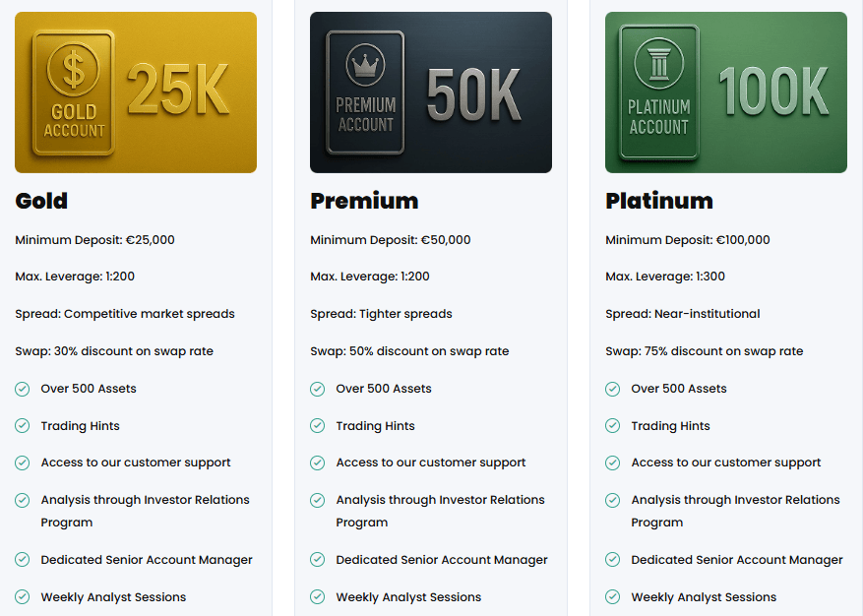Click checkmark next to Gold's Weekly Analyst Sessions

point(23,596)
